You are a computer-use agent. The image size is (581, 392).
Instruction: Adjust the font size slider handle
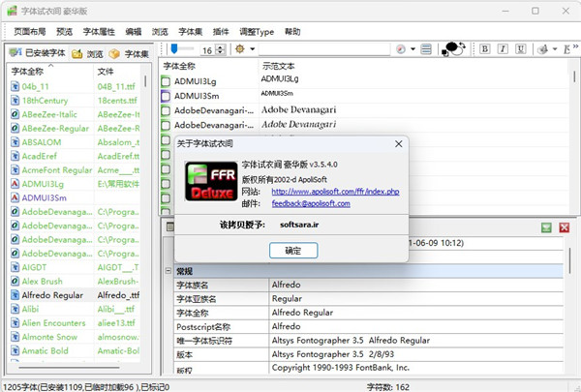174,48
